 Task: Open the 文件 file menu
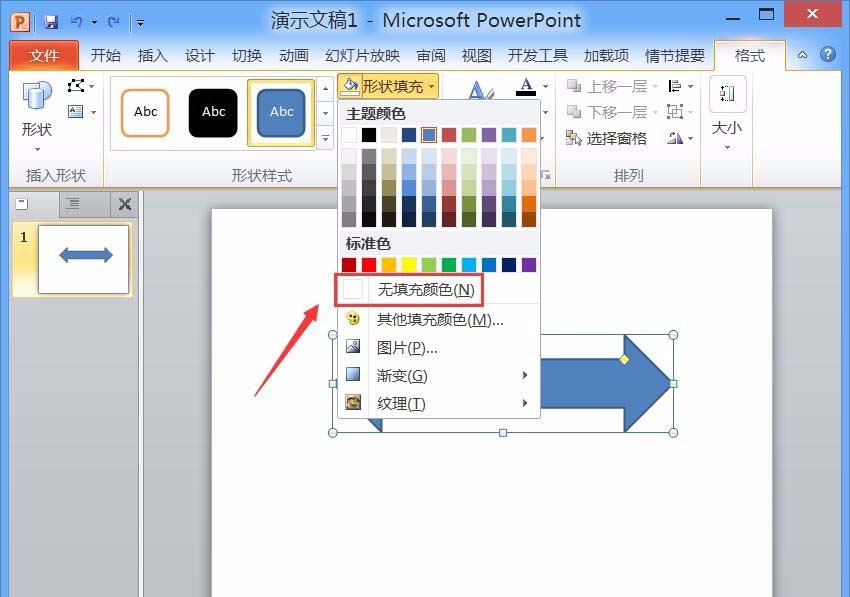point(44,56)
